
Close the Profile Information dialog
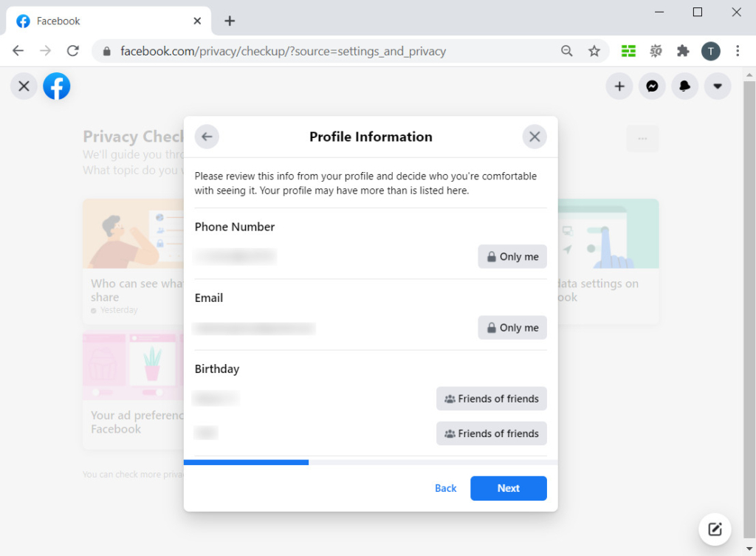pos(535,137)
